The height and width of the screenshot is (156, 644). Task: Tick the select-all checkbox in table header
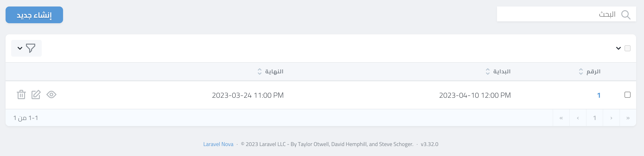coord(627,48)
